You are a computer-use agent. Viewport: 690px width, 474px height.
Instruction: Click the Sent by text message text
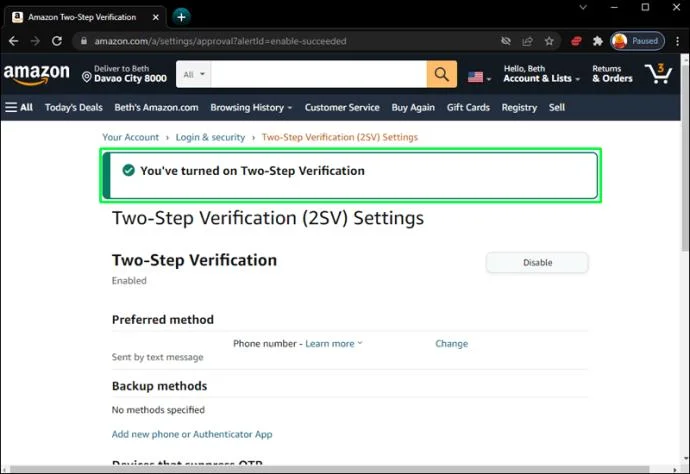[158, 357]
